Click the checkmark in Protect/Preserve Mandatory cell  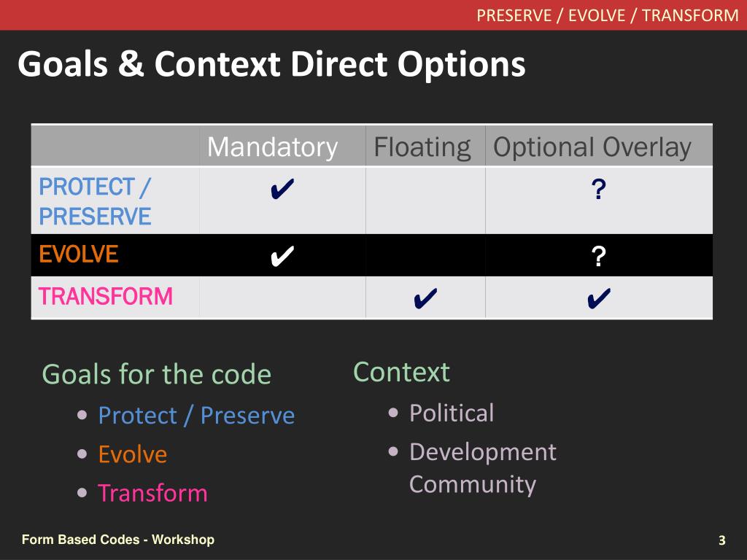282,189
